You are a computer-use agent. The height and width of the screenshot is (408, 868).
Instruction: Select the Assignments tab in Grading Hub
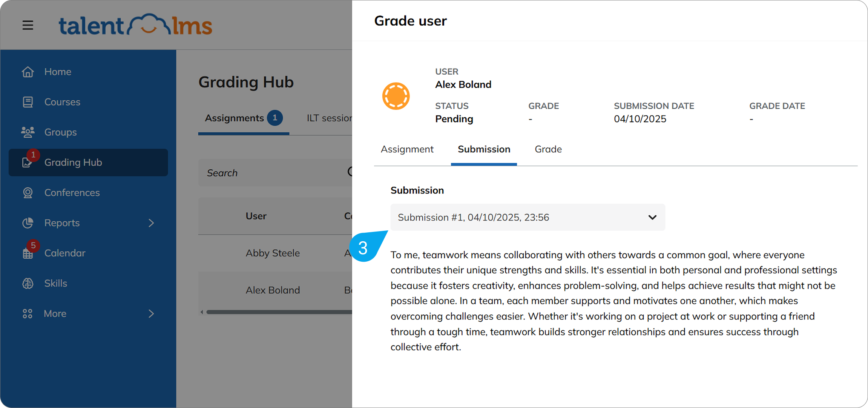(244, 118)
